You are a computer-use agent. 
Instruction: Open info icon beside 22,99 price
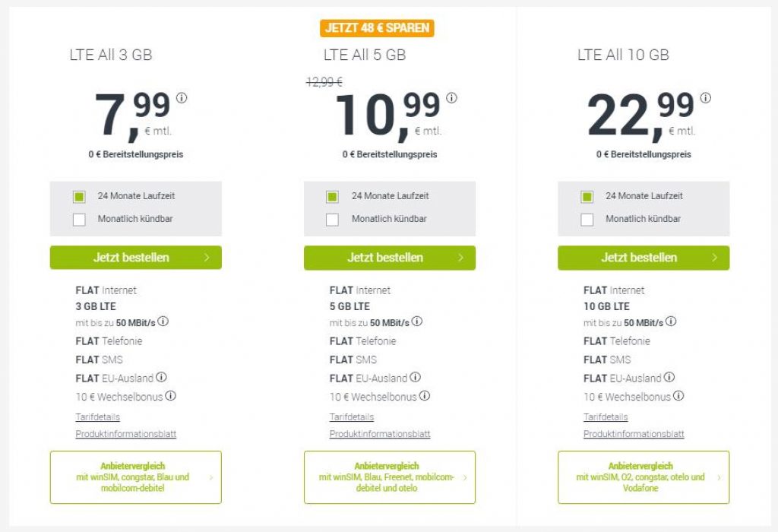[706, 98]
